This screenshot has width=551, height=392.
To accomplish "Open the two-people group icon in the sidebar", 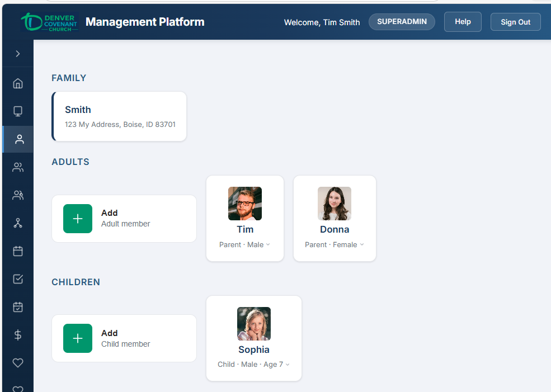I will click(x=18, y=167).
